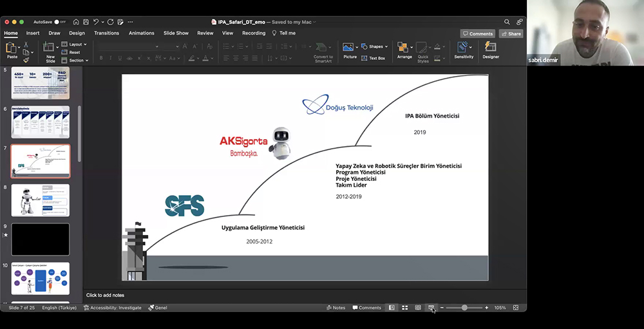644x329 pixels.
Task: Switch to Normal view in status bar
Action: 392,308
